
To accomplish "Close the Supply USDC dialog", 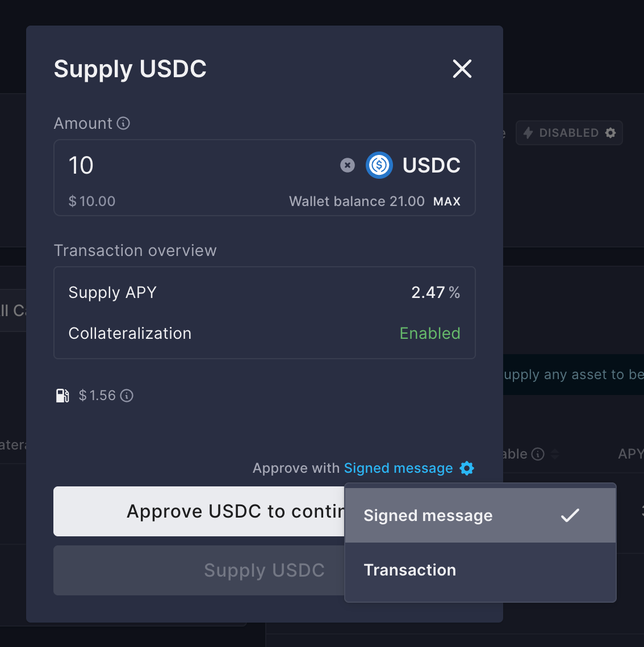I will point(462,69).
